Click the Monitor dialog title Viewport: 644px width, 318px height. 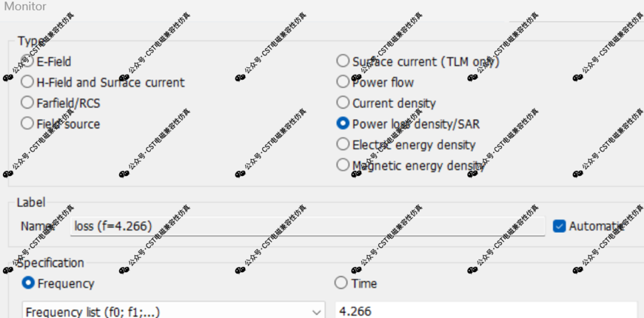[25, 7]
